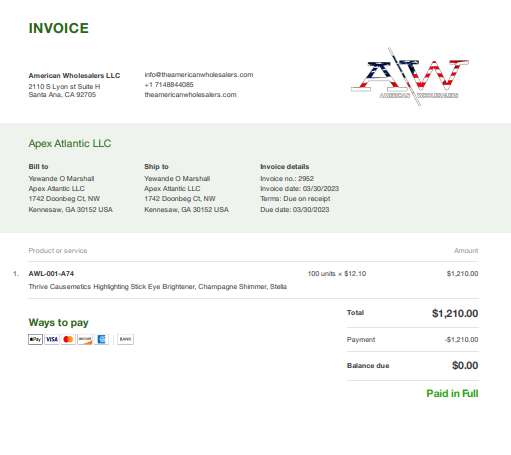
Task: Click the INVOICE heading
Action: tap(59, 28)
